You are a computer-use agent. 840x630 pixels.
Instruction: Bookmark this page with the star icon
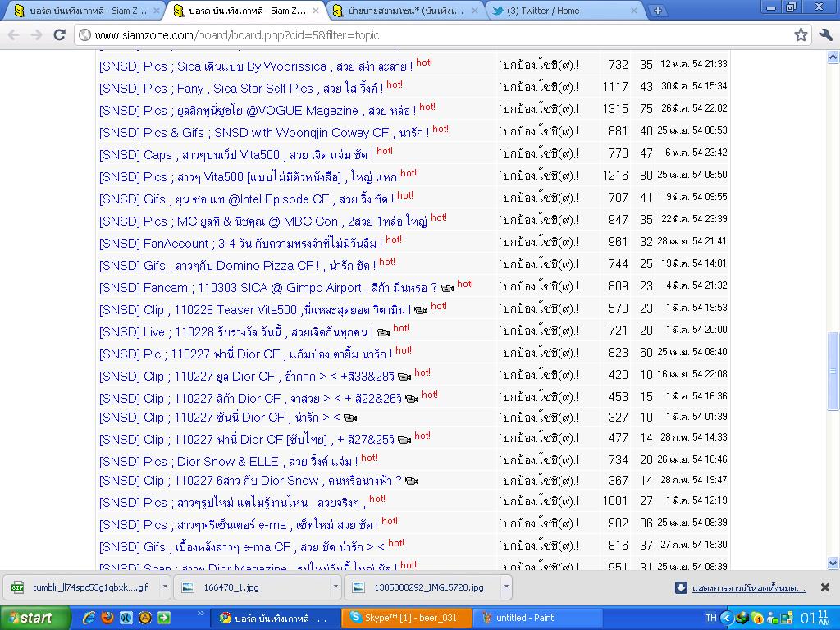pos(801,34)
